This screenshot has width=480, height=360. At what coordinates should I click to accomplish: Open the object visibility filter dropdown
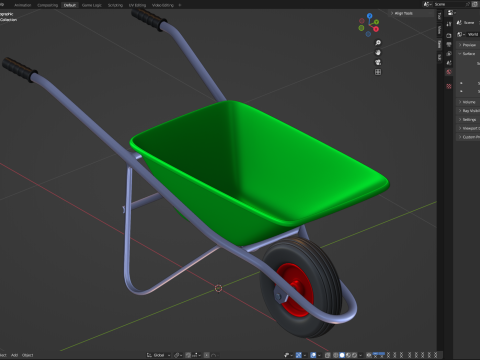289,355
